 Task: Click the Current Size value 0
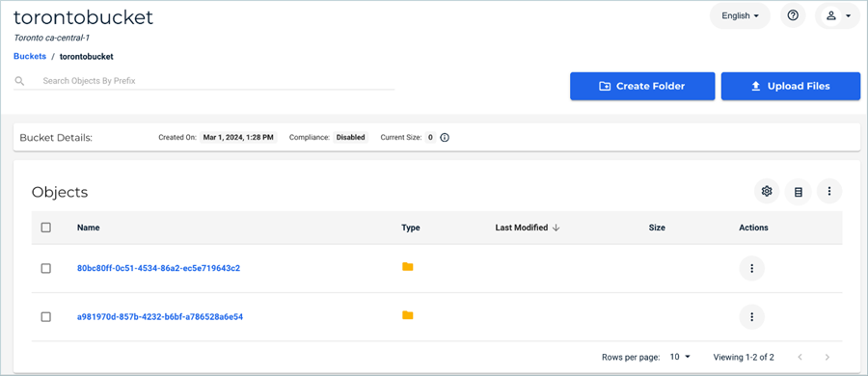point(430,137)
